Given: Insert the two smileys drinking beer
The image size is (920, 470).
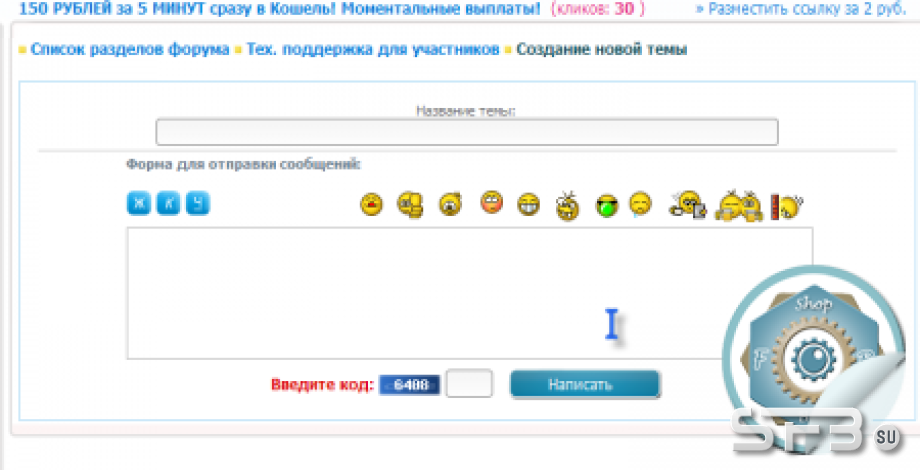Looking at the screenshot, I should (x=738, y=206).
